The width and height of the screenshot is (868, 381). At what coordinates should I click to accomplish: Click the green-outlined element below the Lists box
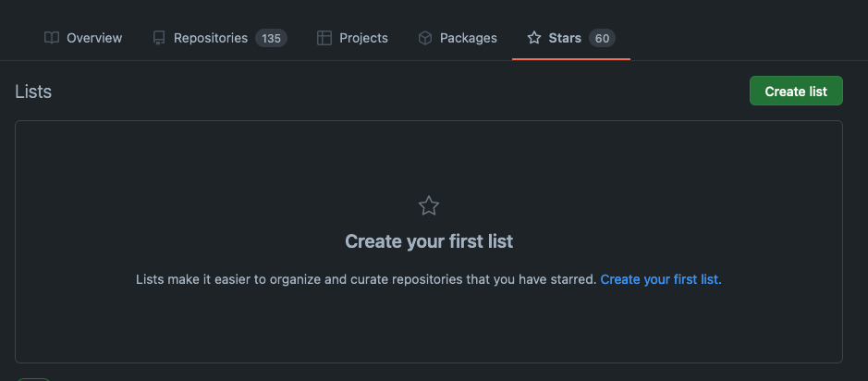point(35,378)
